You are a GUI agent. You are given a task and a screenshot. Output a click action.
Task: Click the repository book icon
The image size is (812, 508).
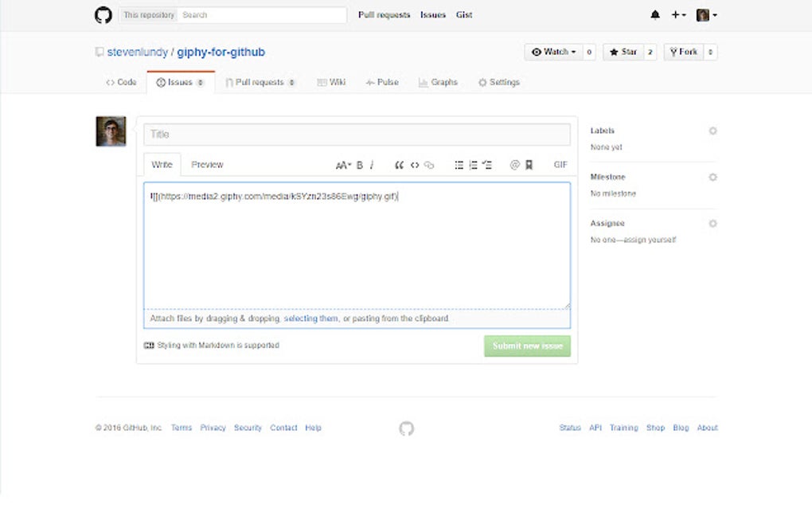click(100, 52)
